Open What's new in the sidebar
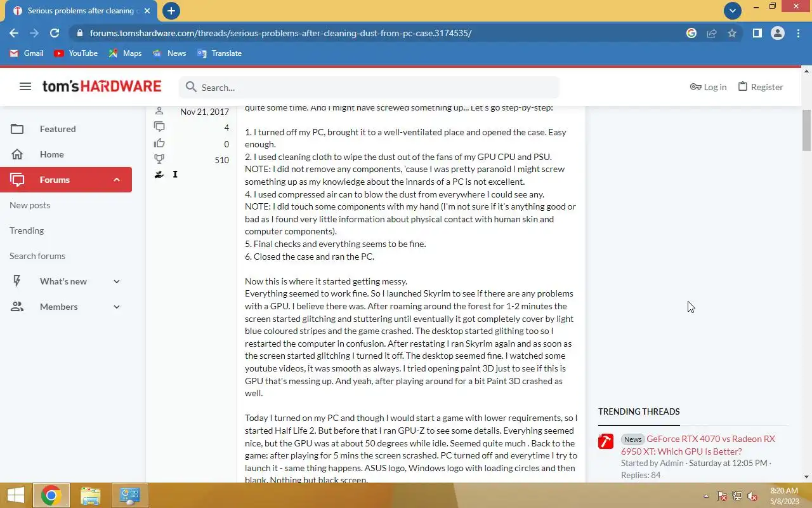Screen dimensions: 812x508 pos(63,281)
